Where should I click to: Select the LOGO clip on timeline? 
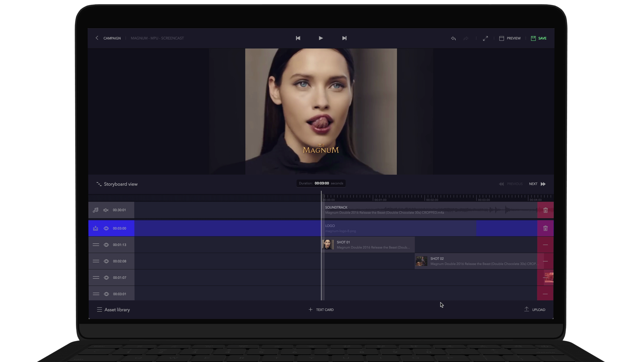pyautogui.click(x=399, y=228)
